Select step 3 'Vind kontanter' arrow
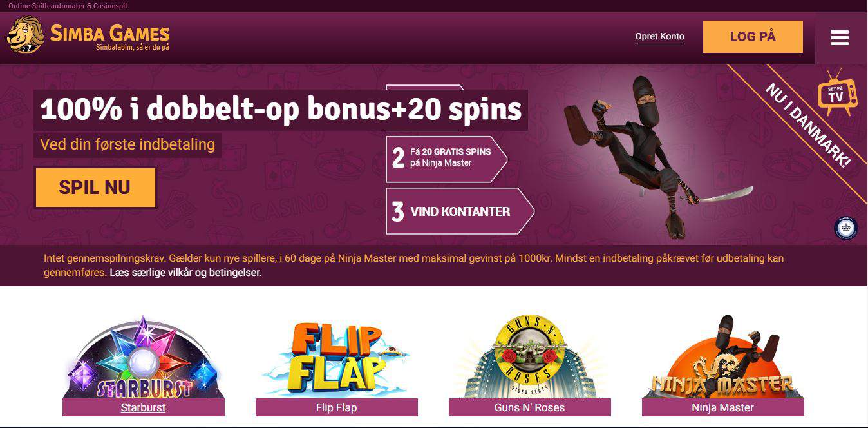This screenshot has height=428, width=868. (x=460, y=211)
